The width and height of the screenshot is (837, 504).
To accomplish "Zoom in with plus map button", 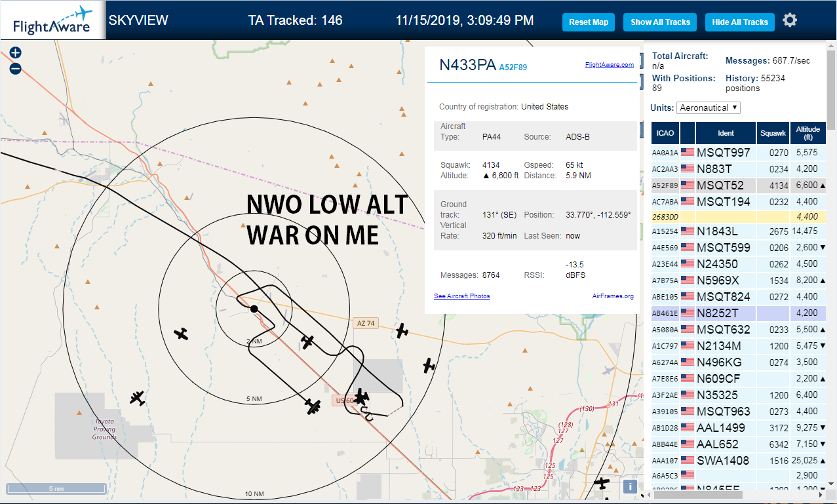I will tap(16, 52).
